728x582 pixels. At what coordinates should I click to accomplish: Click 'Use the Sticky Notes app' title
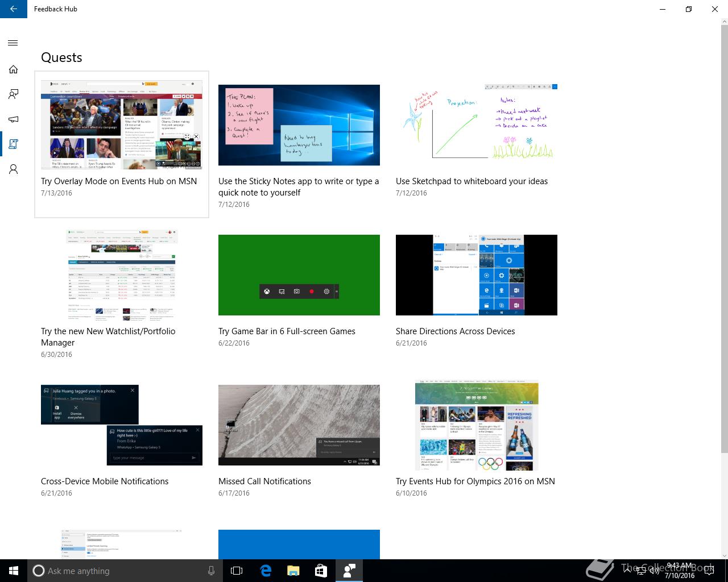click(x=299, y=187)
